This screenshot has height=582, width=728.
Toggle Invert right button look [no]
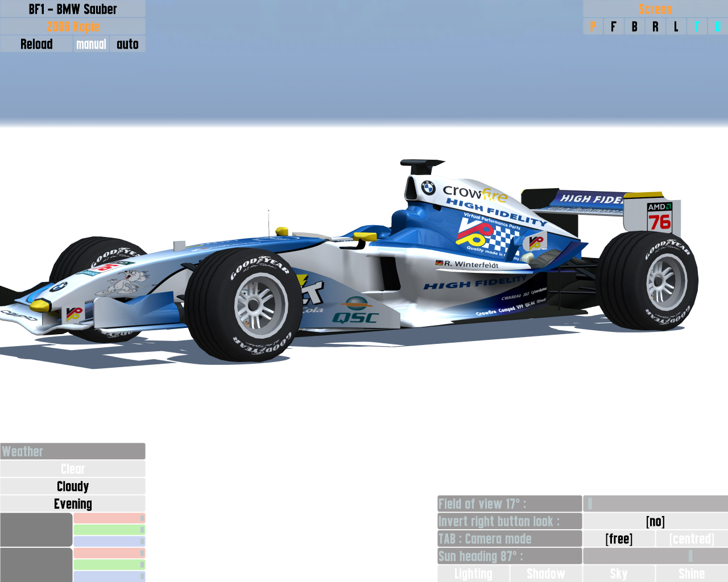pos(655,521)
